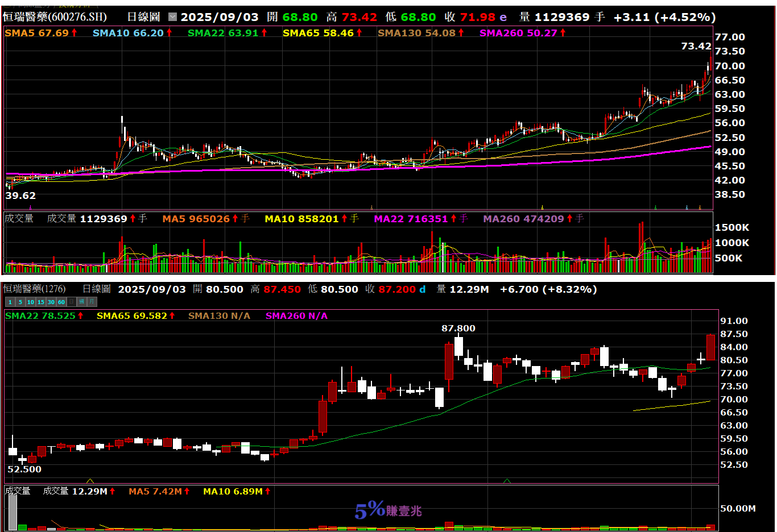Click the 恒瑞醫藥(1276) stock title
The width and height of the screenshot is (777, 532).
[x=34, y=289]
